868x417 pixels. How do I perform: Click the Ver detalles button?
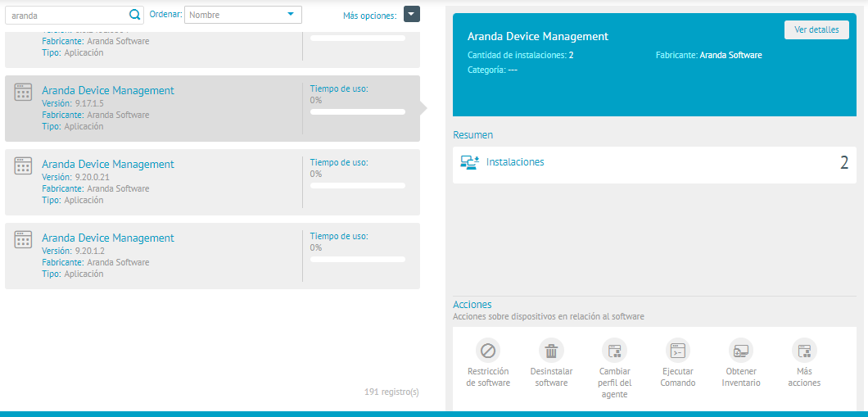pyautogui.click(x=816, y=30)
